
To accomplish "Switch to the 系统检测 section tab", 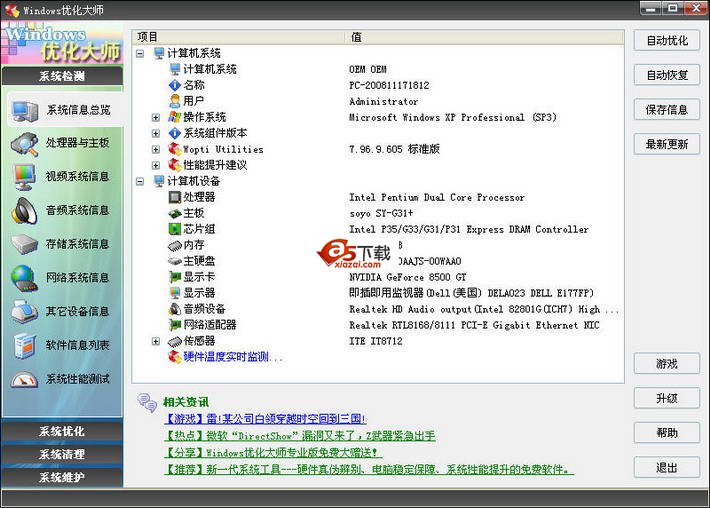I will [62, 76].
